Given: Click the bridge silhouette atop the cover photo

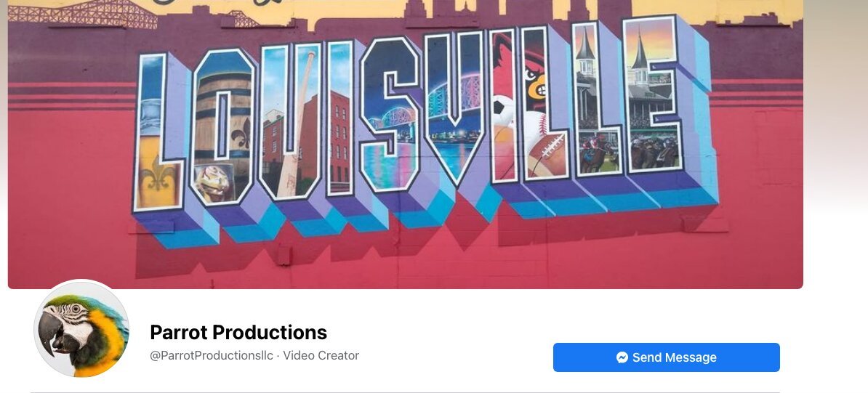Looking at the screenshot, I should (83, 14).
